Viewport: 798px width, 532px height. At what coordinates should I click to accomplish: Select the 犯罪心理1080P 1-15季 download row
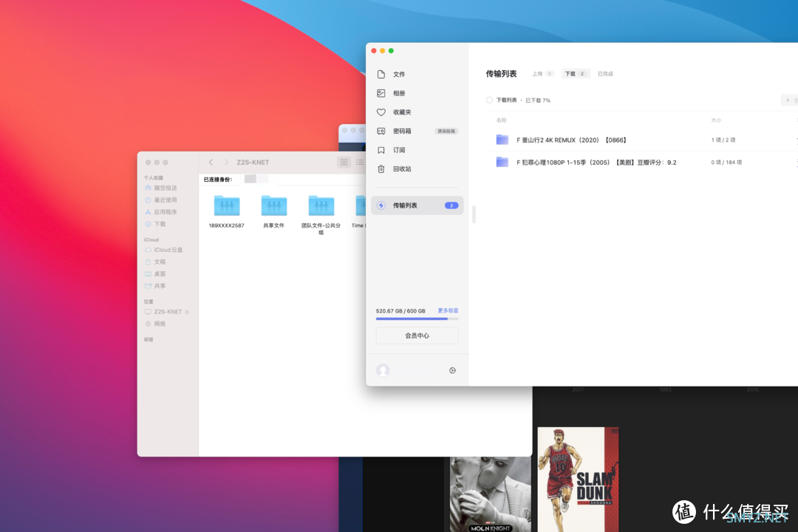tap(641, 162)
